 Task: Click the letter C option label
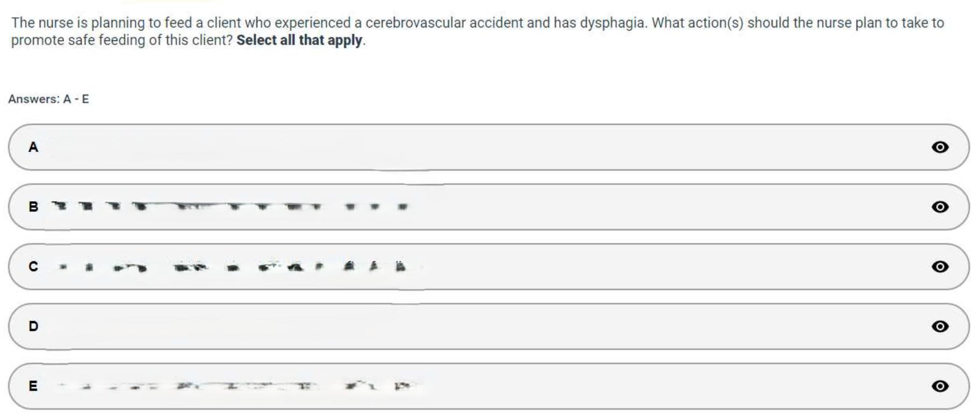[33, 267]
